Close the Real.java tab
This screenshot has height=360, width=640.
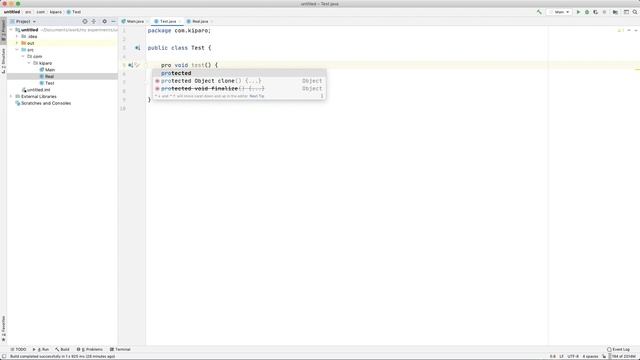tap(212, 21)
